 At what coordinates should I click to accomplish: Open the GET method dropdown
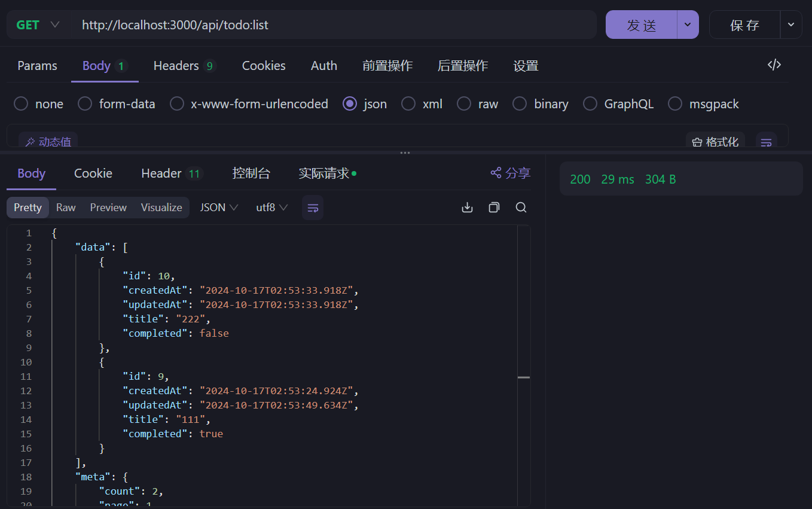click(x=38, y=25)
